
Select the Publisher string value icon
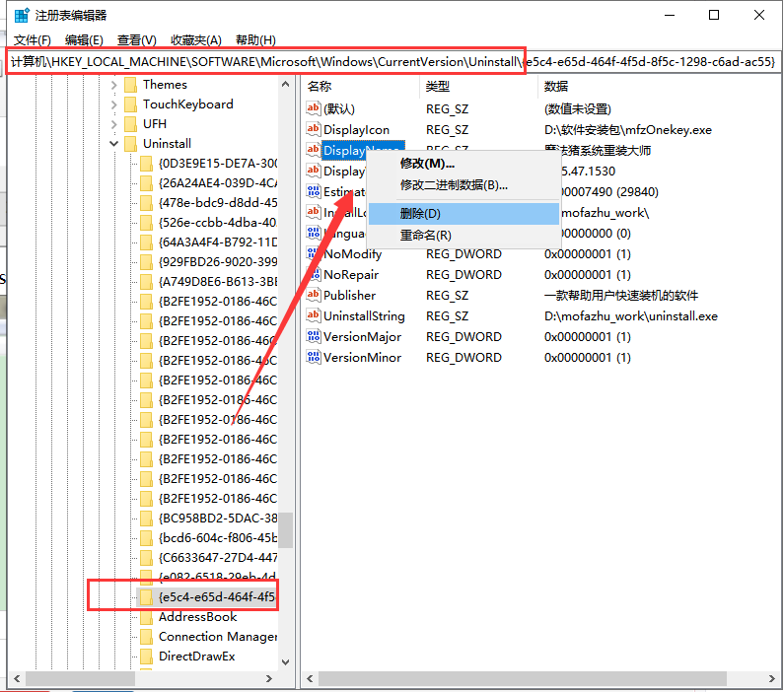[314, 295]
